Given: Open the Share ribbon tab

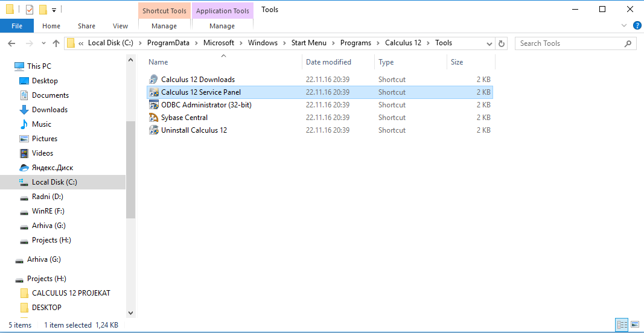Looking at the screenshot, I should coord(86,26).
